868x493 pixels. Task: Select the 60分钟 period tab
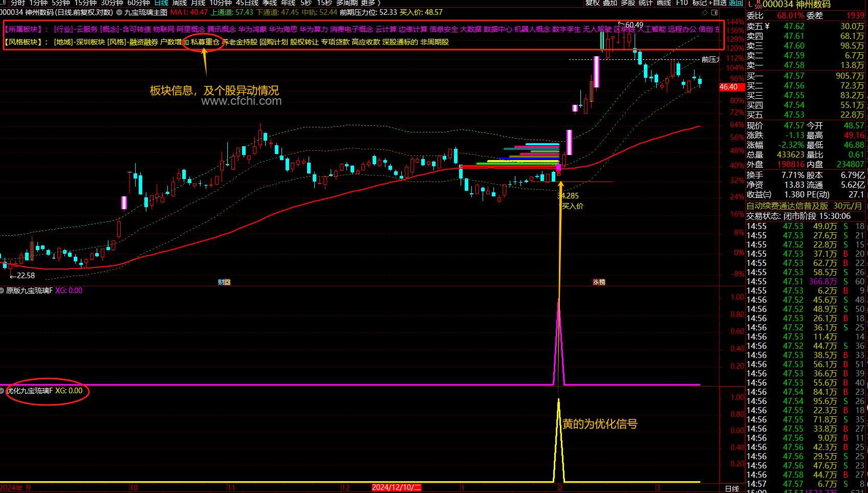pos(139,3)
